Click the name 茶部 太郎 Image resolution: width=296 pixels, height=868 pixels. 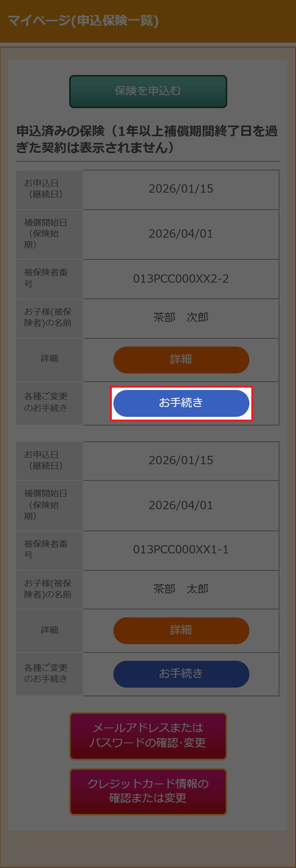[181, 589]
